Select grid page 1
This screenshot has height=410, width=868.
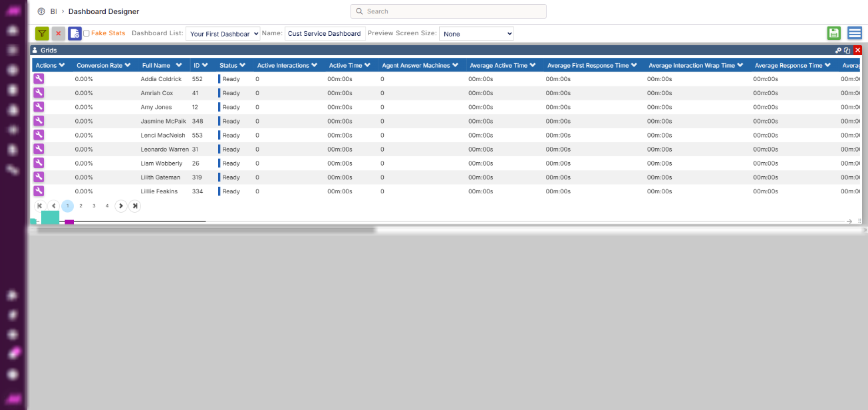pos(67,206)
